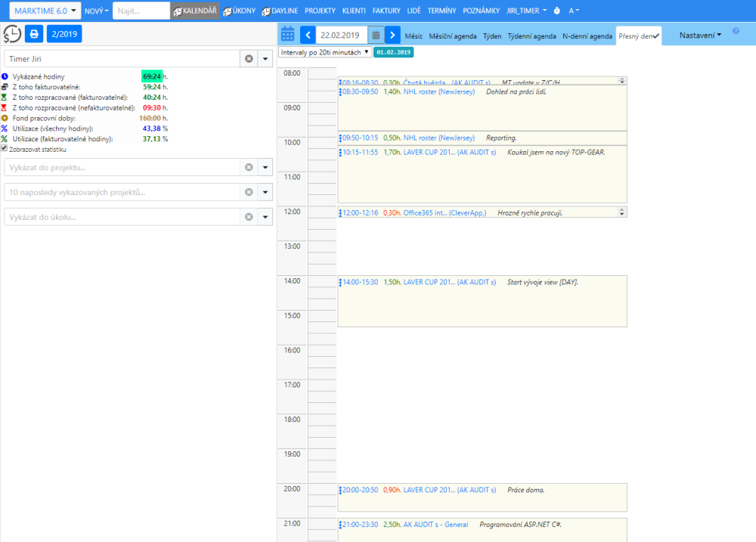
Task: Click the Najít search field
Action: [141, 11]
